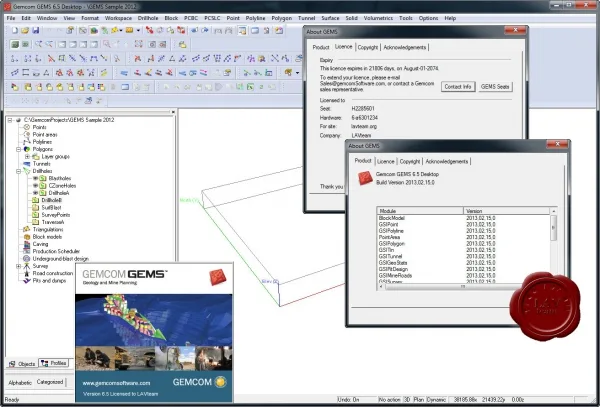Click the Module column header
This screenshot has height=407, width=600.
click(420, 211)
